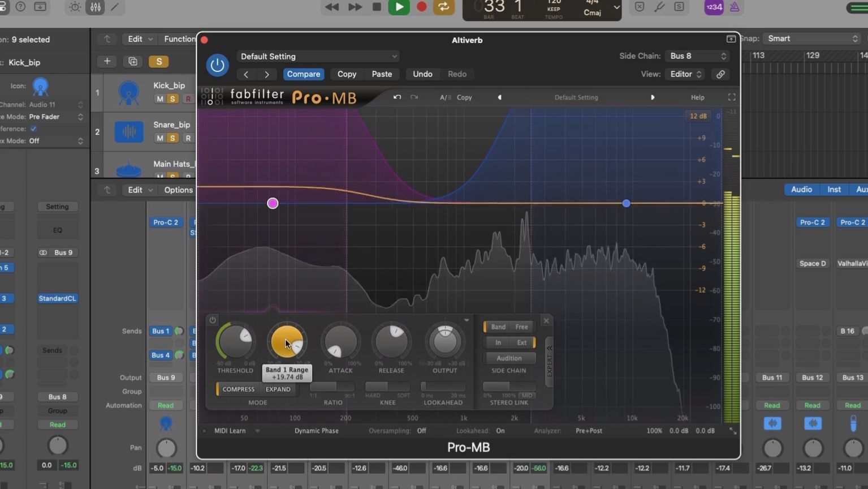Open mixer Edit menu
This screenshot has width=868, height=489.
click(139, 190)
